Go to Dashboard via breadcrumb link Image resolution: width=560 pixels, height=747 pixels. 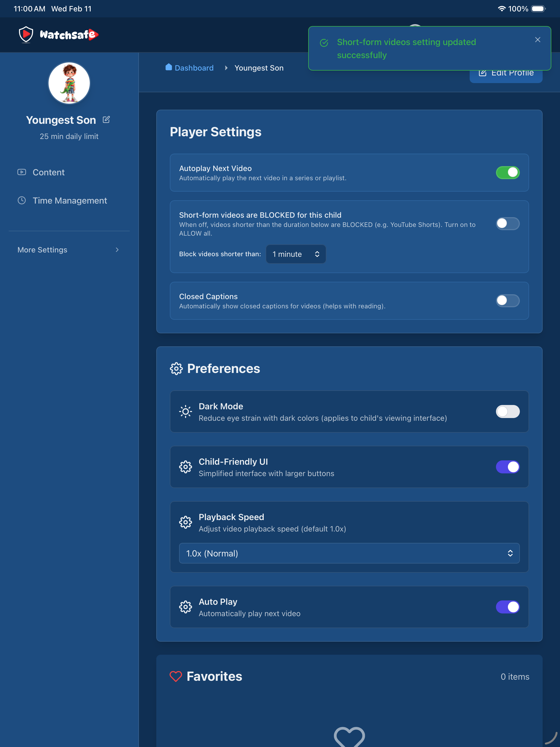190,68
